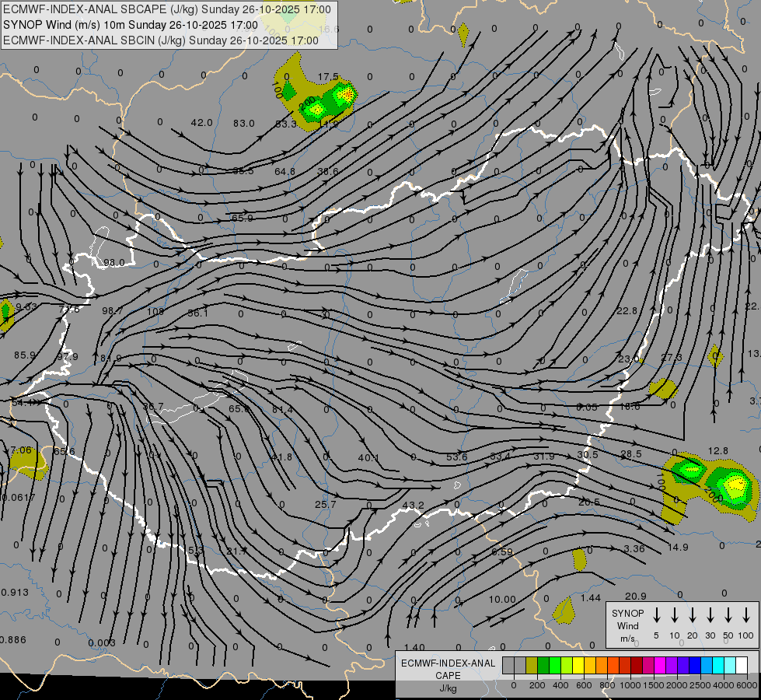Click the J/kg unit label in legend
The image size is (761, 700).
(448, 688)
